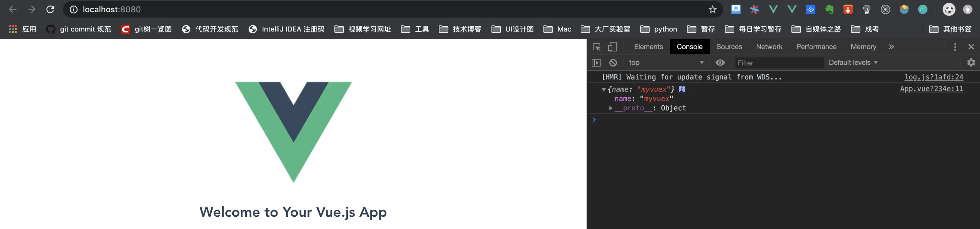Viewport: 980px width, 229px height.
Task: Open the git树一览图 bookmark
Action: point(146,29)
